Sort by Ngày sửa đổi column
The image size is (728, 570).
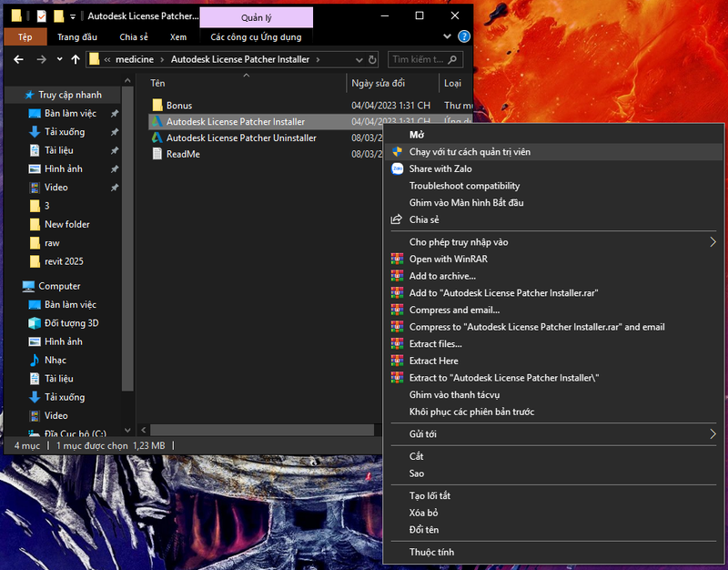pos(378,83)
